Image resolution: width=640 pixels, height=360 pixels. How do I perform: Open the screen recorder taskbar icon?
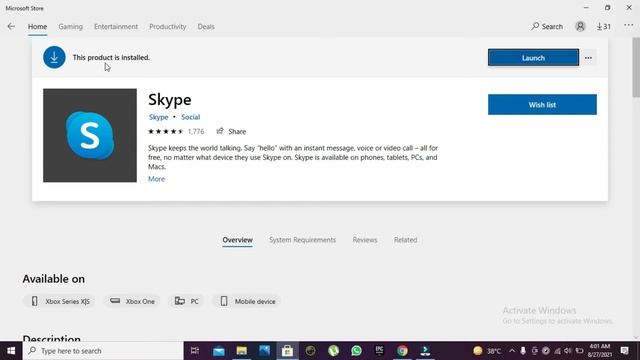pos(425,351)
